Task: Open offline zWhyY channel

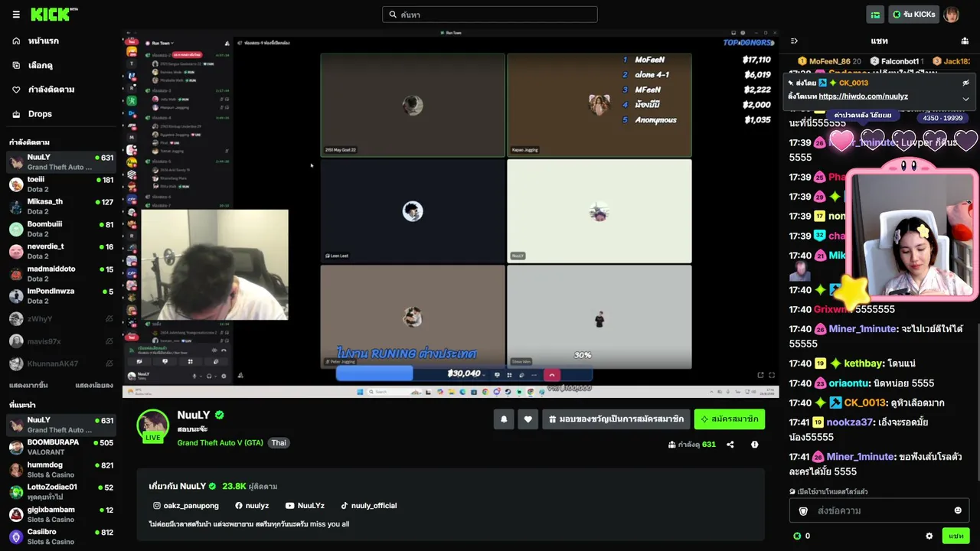Action: 61,318
